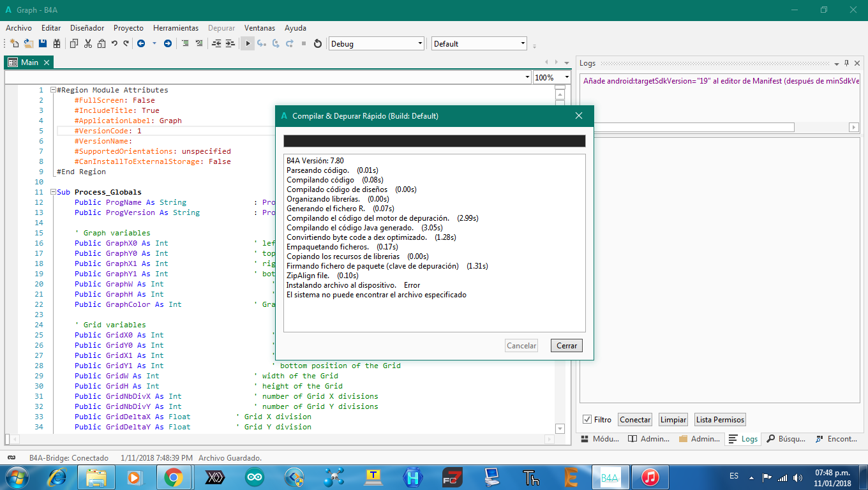Viewport: 868px width, 490px height.
Task: Click the Run (play) toolbar icon
Action: click(248, 43)
